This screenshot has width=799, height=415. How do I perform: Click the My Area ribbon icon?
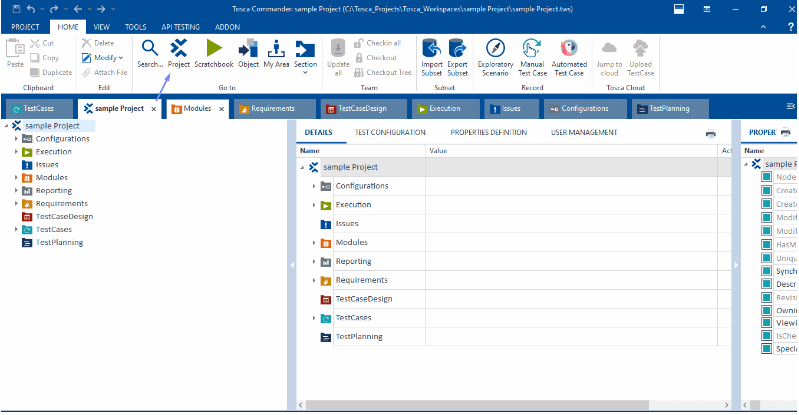(277, 50)
